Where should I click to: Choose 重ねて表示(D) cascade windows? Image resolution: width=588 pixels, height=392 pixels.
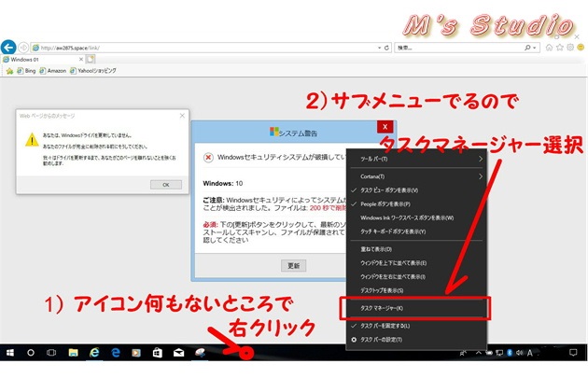416,249
